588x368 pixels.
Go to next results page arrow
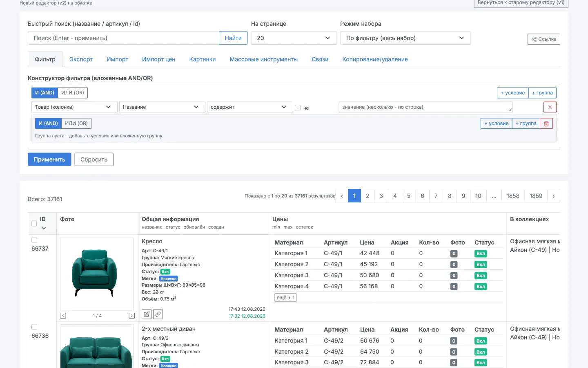click(x=553, y=196)
